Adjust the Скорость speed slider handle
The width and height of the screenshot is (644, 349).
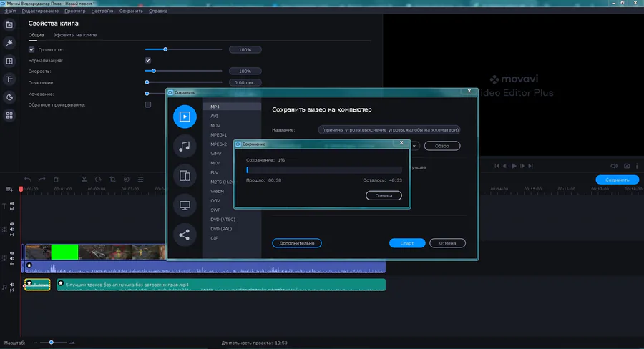coord(154,71)
